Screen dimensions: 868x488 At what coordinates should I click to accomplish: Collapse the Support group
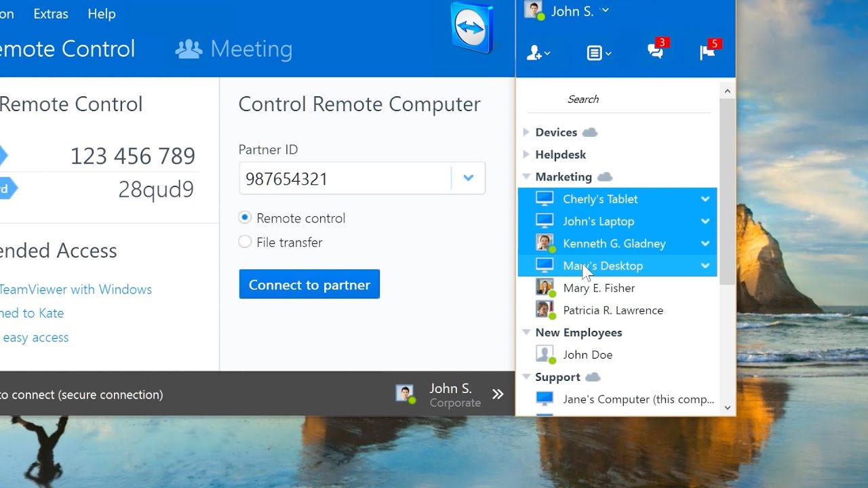tap(526, 377)
